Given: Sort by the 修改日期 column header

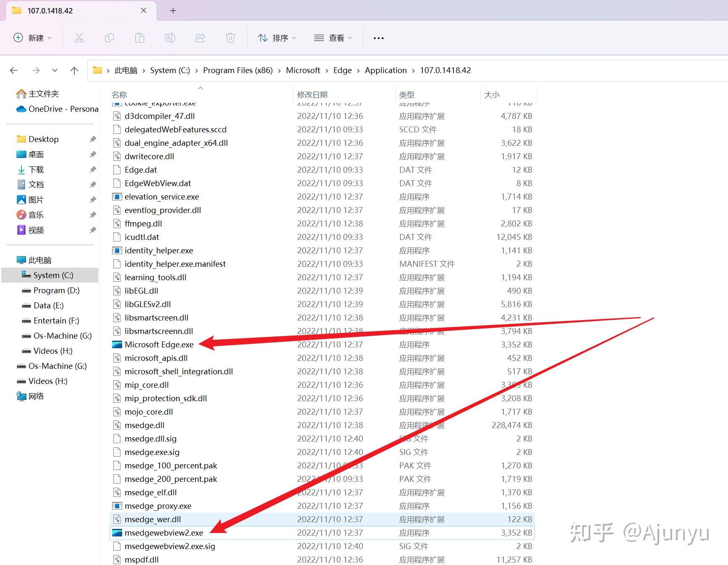Looking at the screenshot, I should 312,95.
